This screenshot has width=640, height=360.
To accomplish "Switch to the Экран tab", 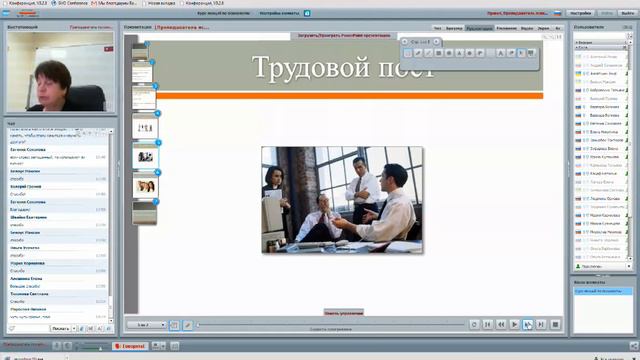I will coord(543,28).
